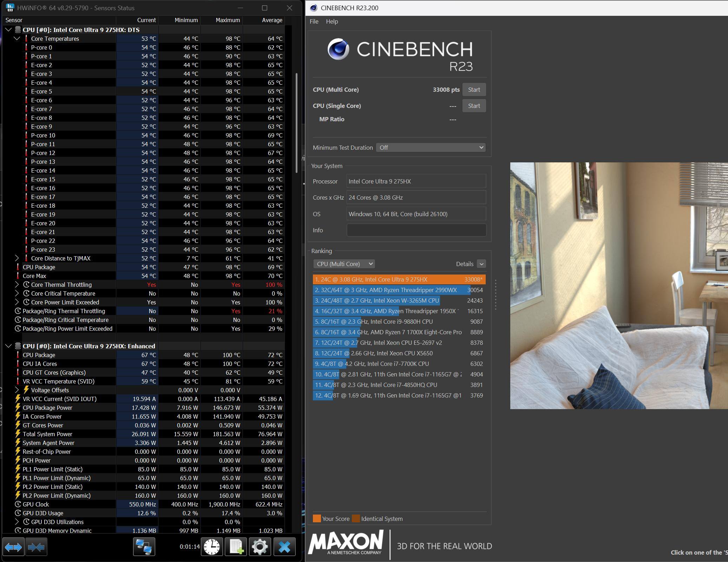The image size is (728, 562).
Task: Open the Help menu in Cinebench
Action: click(332, 21)
